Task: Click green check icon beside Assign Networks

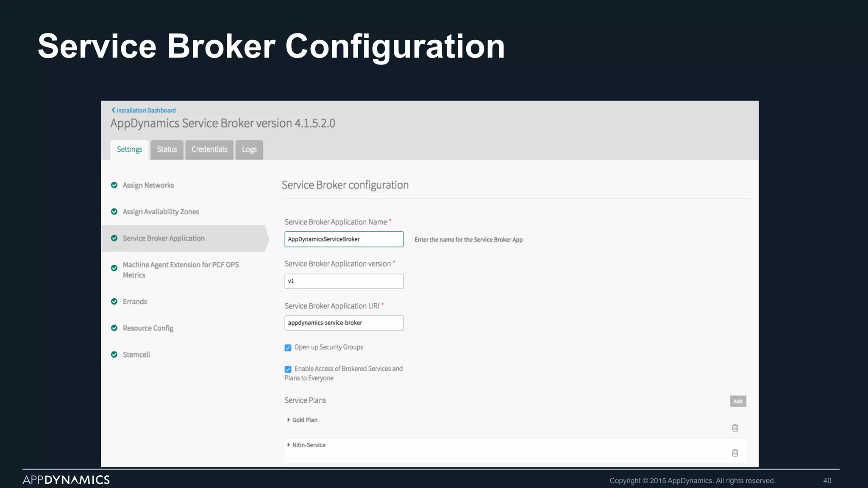Action: 114,185
